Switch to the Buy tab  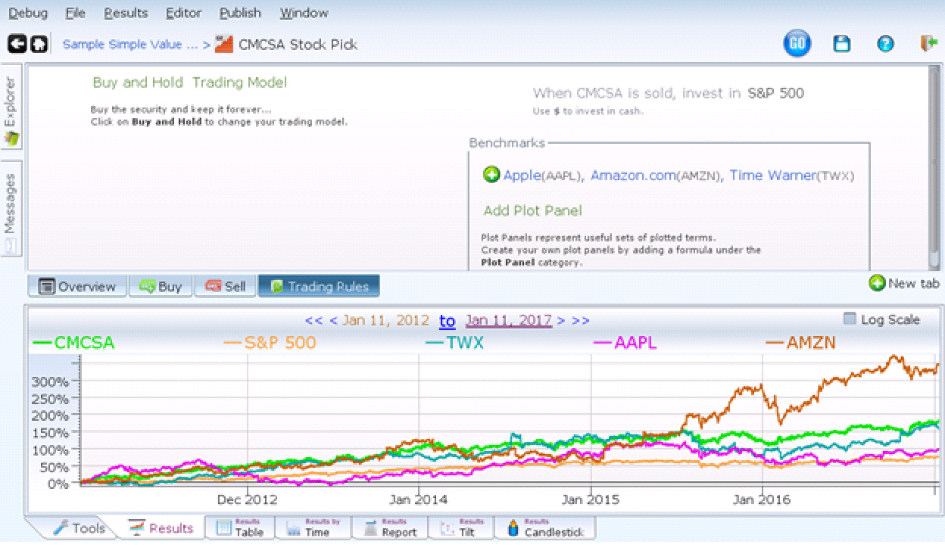161,286
